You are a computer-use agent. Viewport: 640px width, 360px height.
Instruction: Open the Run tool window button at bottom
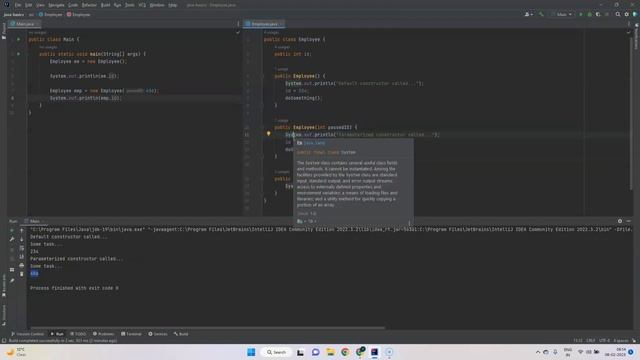click(57, 334)
